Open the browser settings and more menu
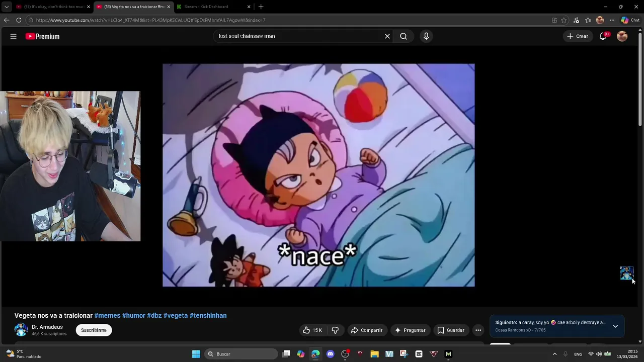Image resolution: width=644 pixels, height=362 pixels. click(x=612, y=20)
